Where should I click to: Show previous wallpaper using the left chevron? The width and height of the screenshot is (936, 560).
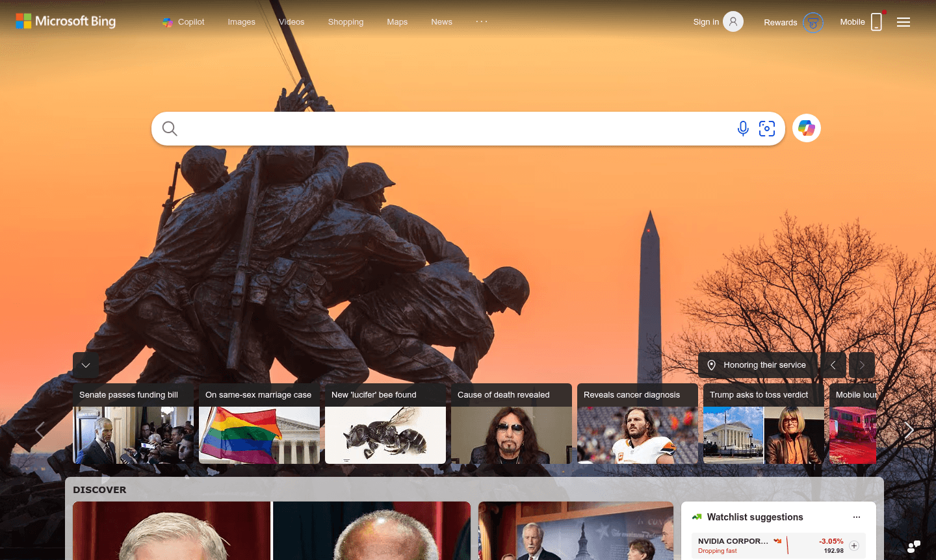(x=833, y=365)
